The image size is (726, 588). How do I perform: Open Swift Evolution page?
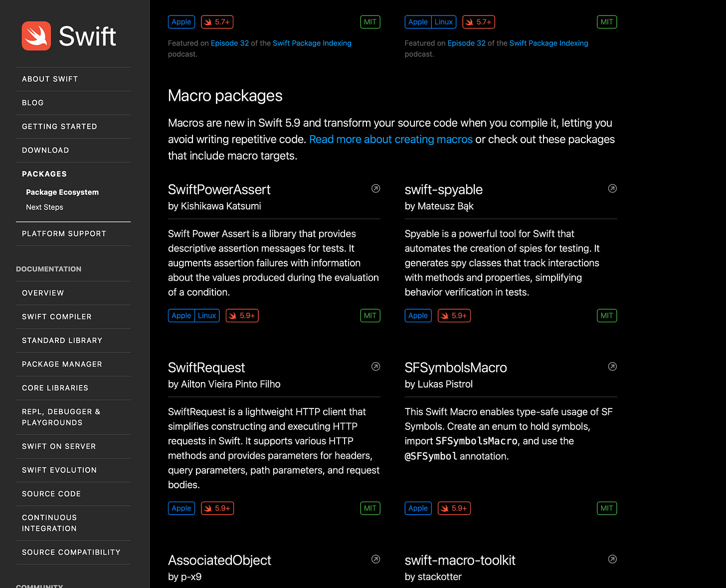click(59, 470)
